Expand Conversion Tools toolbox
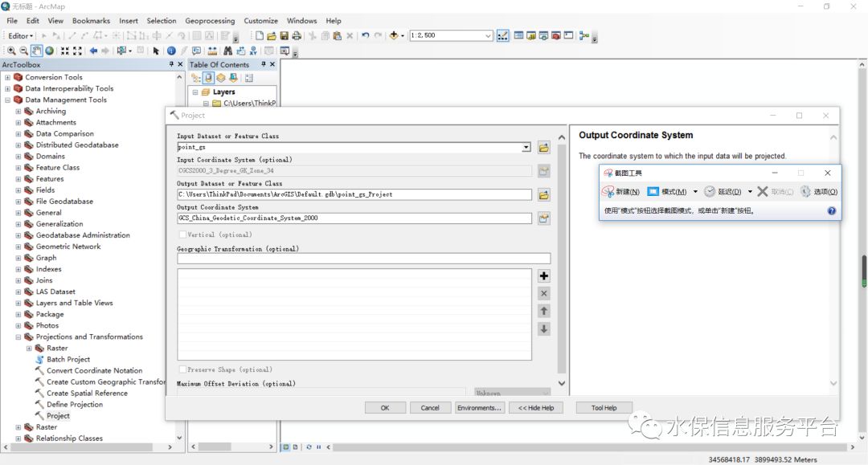 click(x=8, y=77)
